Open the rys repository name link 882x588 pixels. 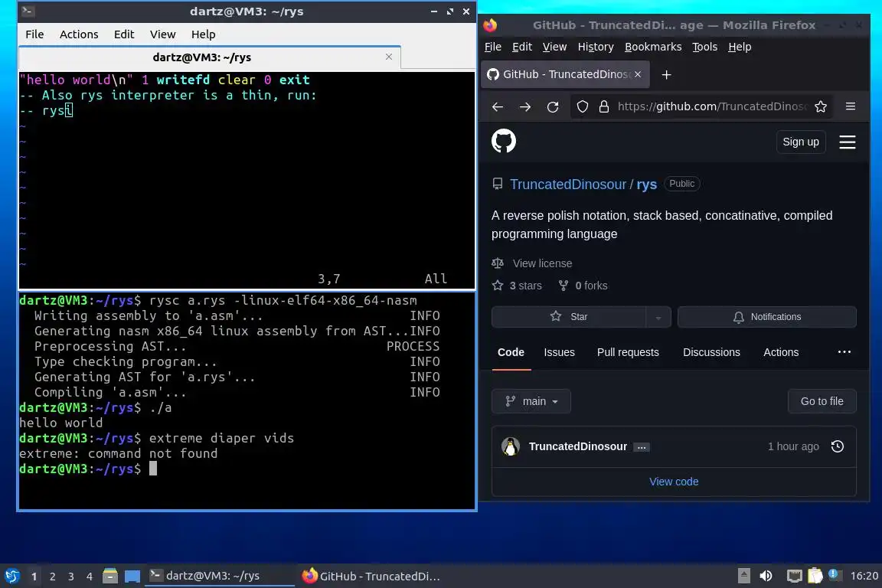coord(647,185)
